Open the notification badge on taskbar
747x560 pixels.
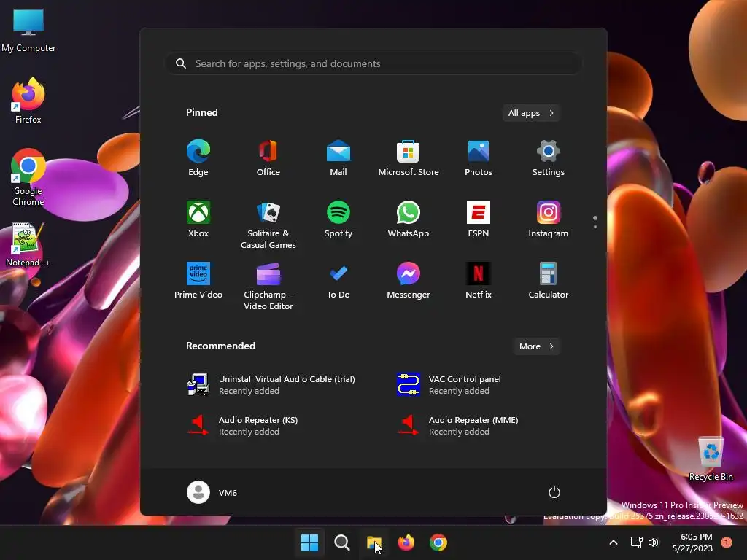[727, 542]
